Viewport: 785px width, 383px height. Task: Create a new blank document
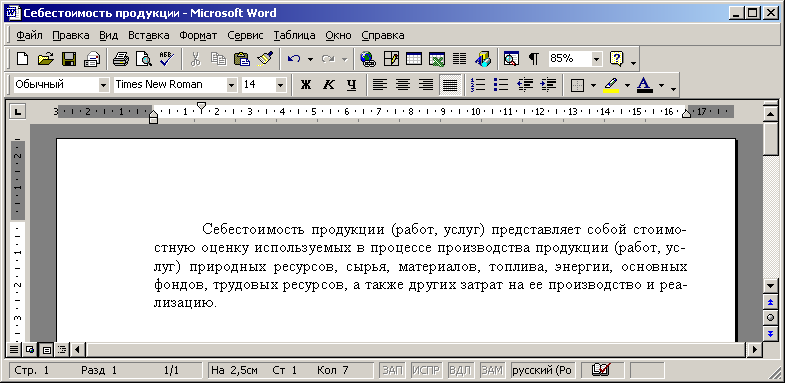coord(23,59)
